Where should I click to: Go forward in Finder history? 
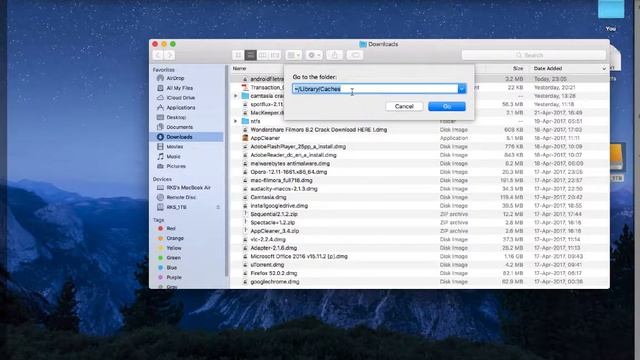pos(170,55)
